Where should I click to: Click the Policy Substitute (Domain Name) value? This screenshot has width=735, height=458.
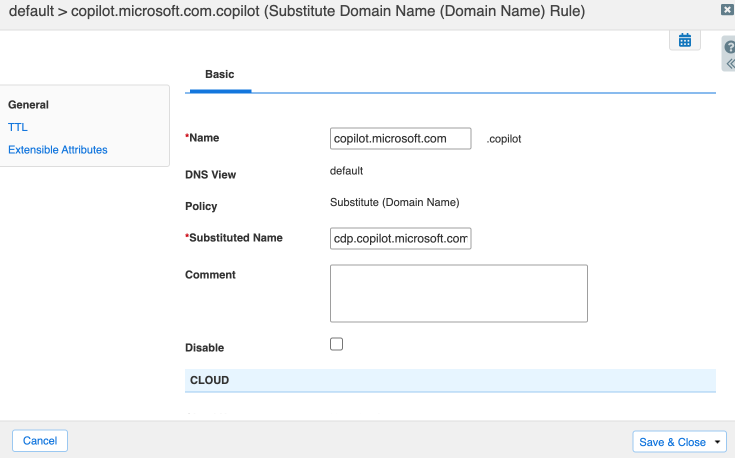[x=394, y=202]
